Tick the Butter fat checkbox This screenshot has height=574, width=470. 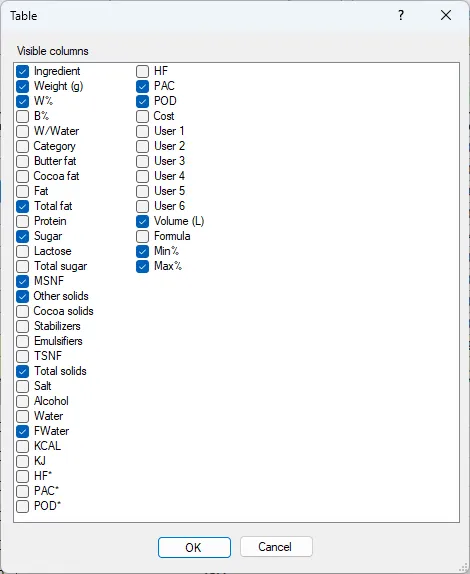click(x=22, y=161)
